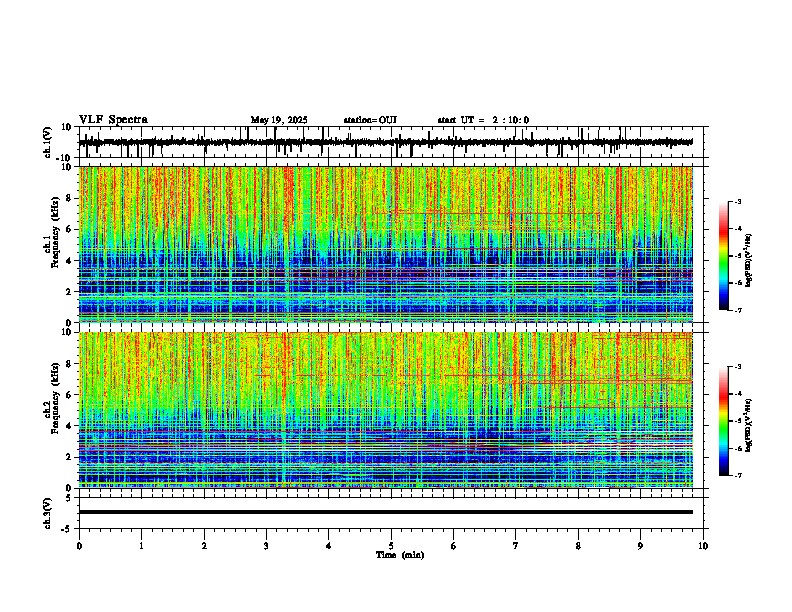Click the 'VLF Spectra' plot title
Image resolution: width=792 pixels, height=612 pixels.
coord(113,120)
